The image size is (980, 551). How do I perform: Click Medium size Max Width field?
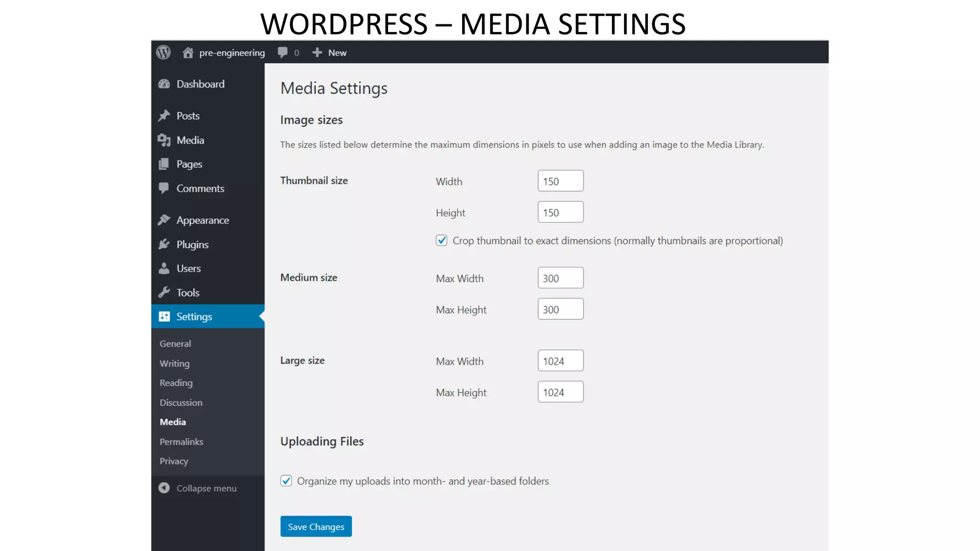(x=560, y=278)
